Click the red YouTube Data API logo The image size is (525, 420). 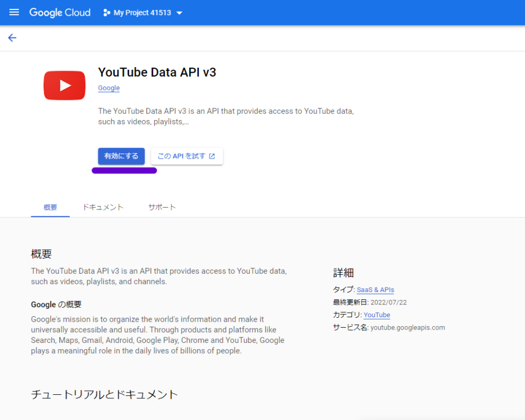coord(64,85)
